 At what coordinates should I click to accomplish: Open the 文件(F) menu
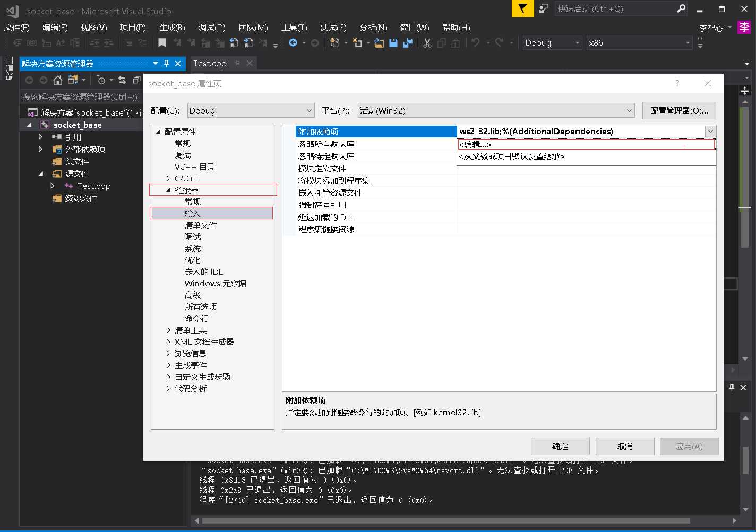click(17, 28)
